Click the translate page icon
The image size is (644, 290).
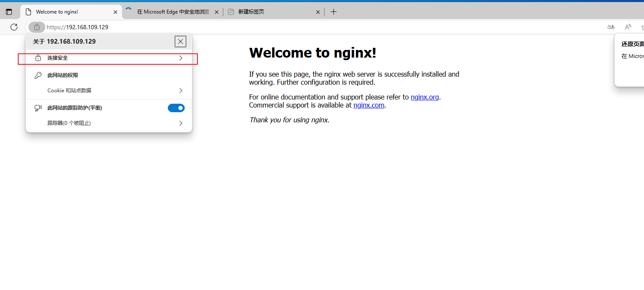coord(611,27)
